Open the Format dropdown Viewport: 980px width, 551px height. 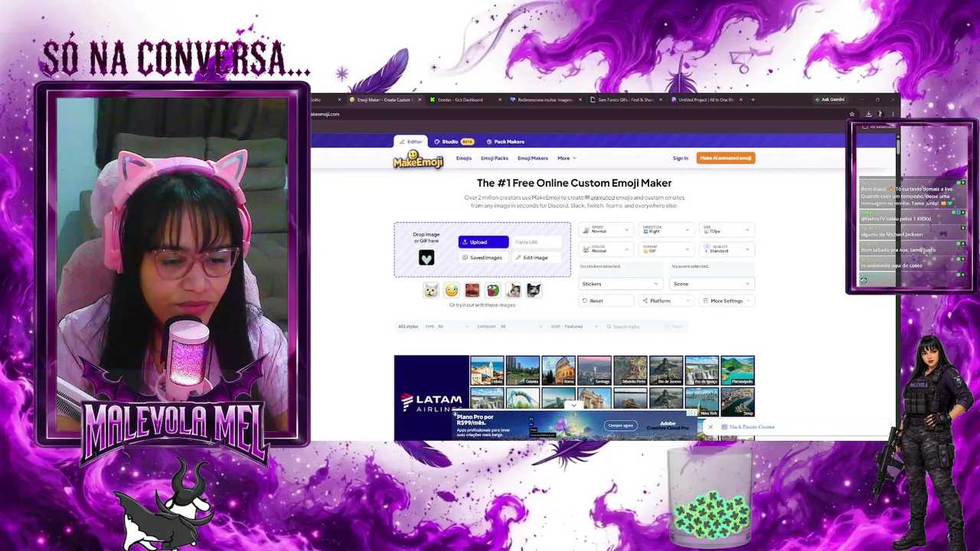666,249
